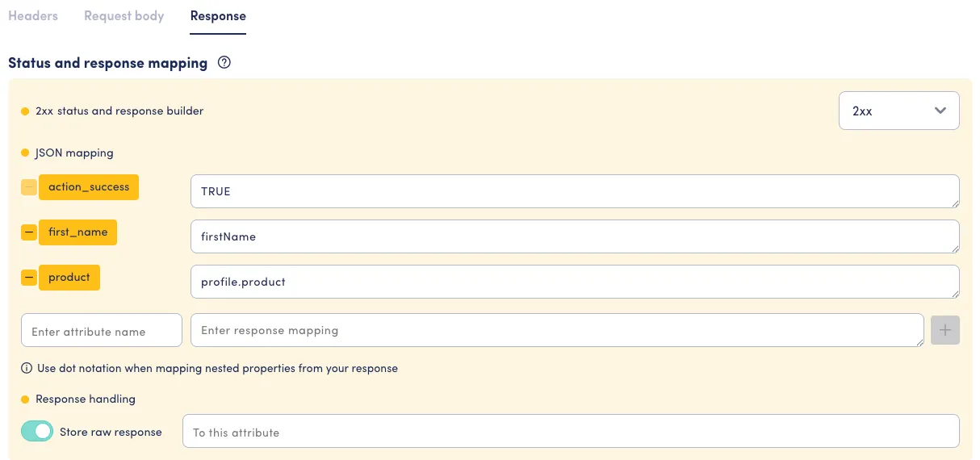Remove the action_success mapping with its minus icon
Screen dimensions: 980x460
click(x=29, y=187)
